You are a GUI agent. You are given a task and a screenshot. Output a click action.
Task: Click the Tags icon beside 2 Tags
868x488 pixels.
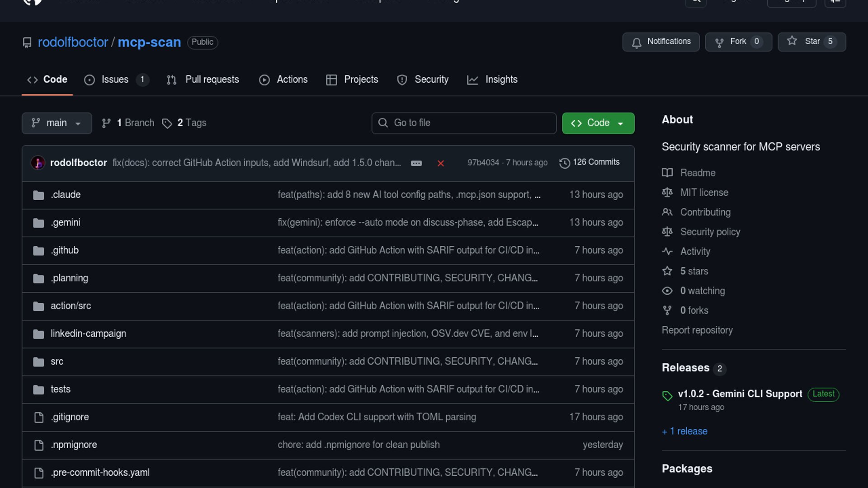(167, 123)
